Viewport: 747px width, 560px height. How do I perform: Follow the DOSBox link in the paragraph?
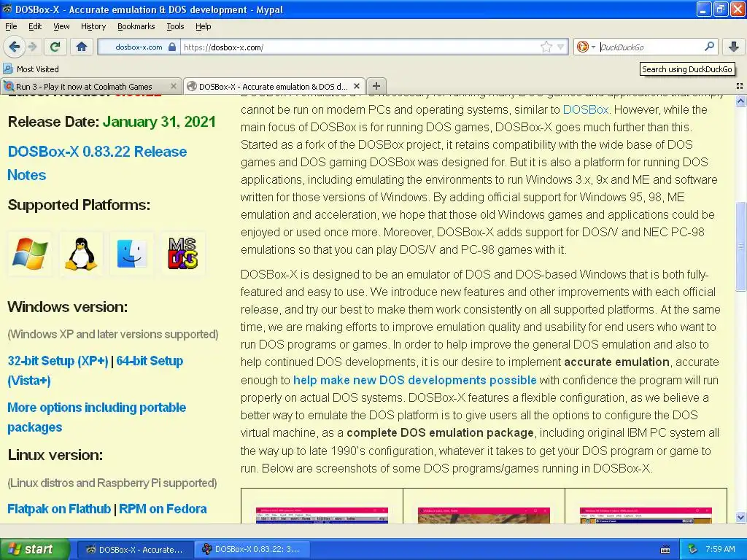[586, 109]
